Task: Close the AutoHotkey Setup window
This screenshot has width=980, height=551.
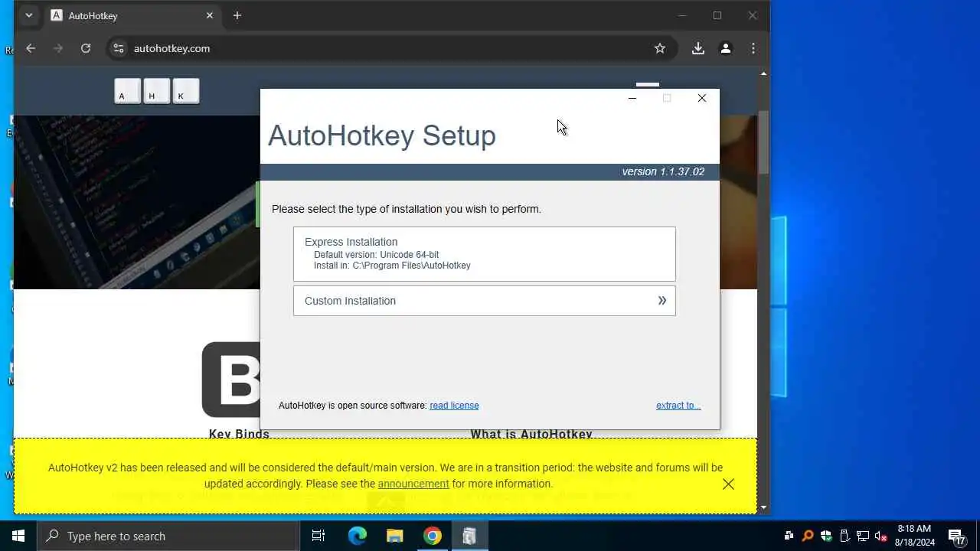Action: [x=702, y=98]
